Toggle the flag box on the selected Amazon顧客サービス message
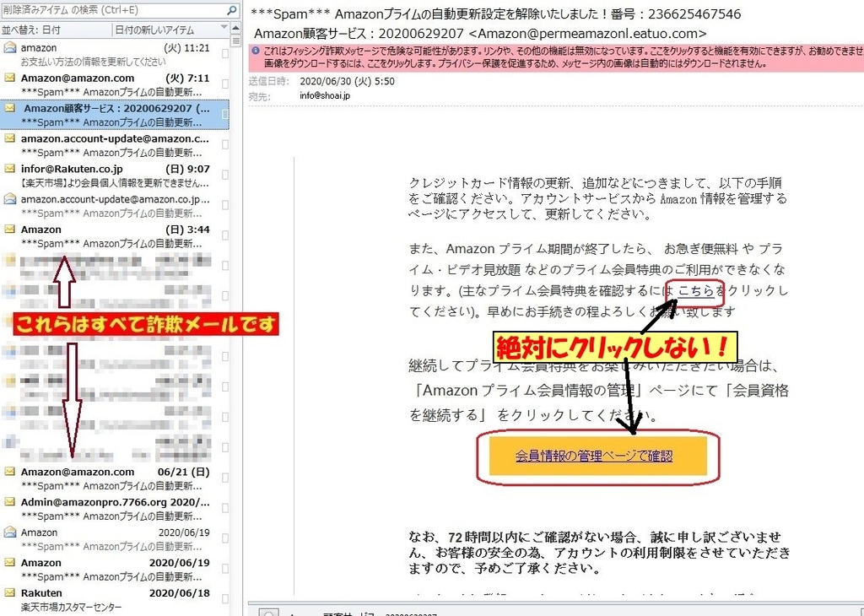This screenshot has height=616, width=864. pyautogui.click(x=224, y=114)
